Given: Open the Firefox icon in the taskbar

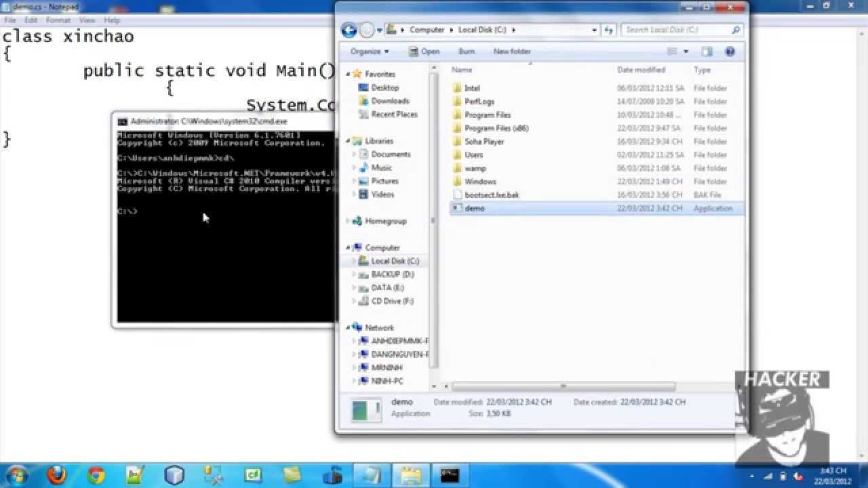Looking at the screenshot, I should point(57,475).
